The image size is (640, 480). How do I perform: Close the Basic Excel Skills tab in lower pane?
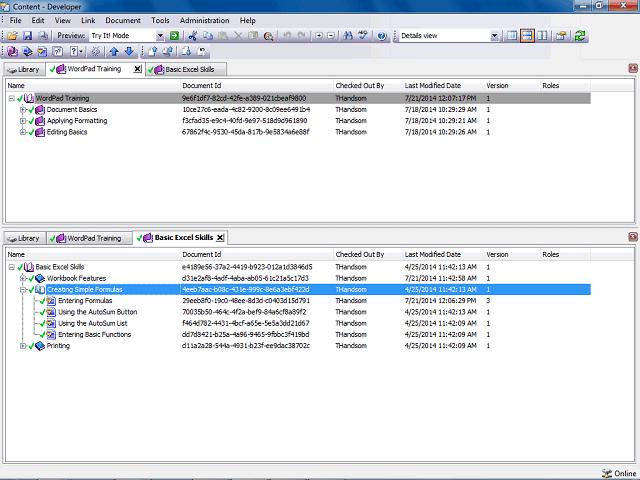220,238
